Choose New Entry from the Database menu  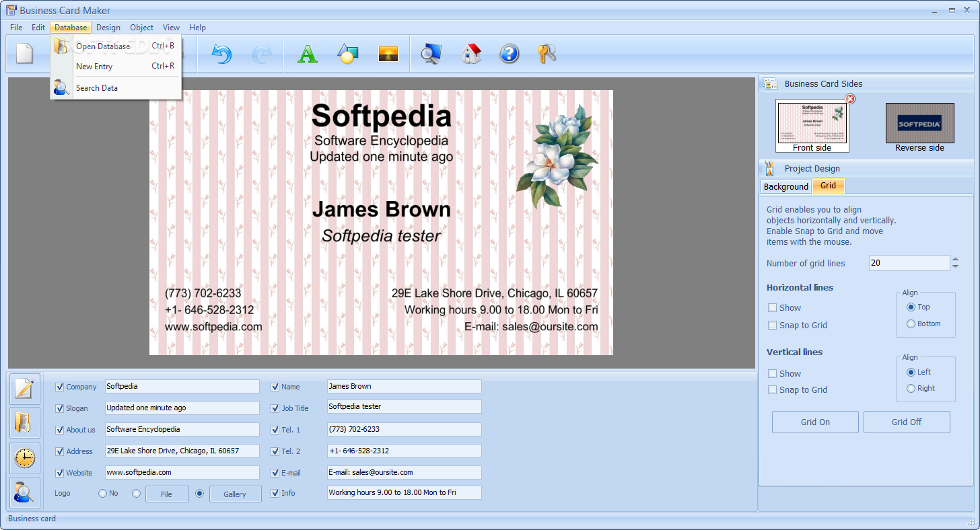116,67
